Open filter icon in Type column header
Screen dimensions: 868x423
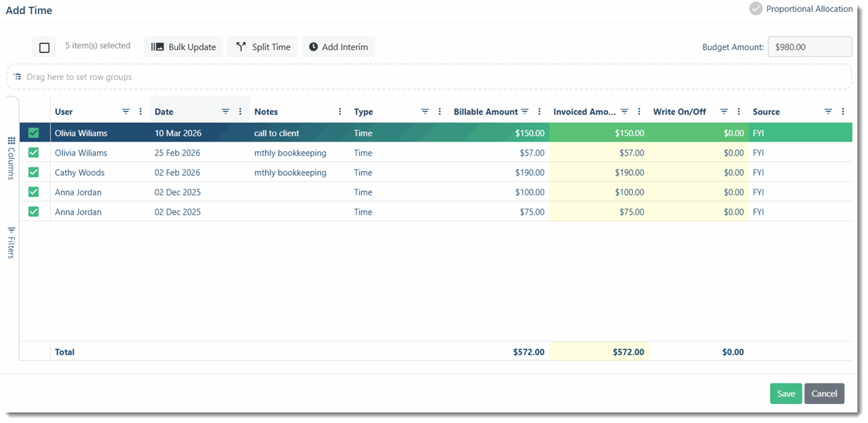pos(426,112)
